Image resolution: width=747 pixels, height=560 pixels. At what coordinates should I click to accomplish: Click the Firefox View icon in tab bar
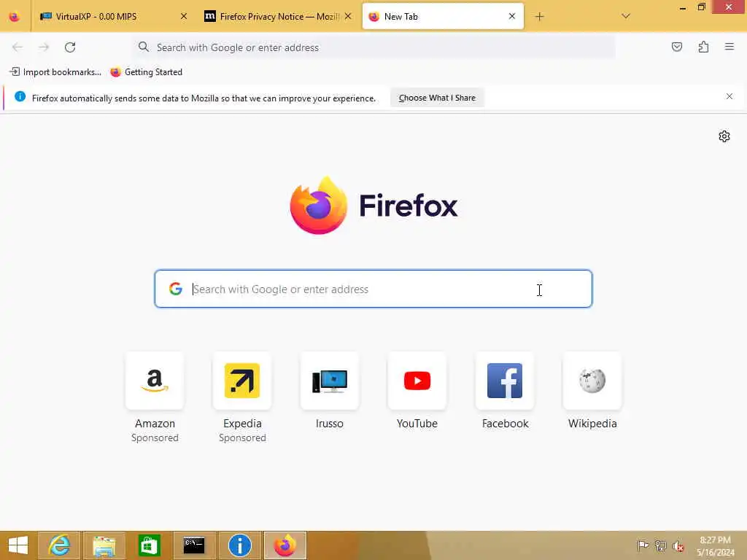[15, 17]
